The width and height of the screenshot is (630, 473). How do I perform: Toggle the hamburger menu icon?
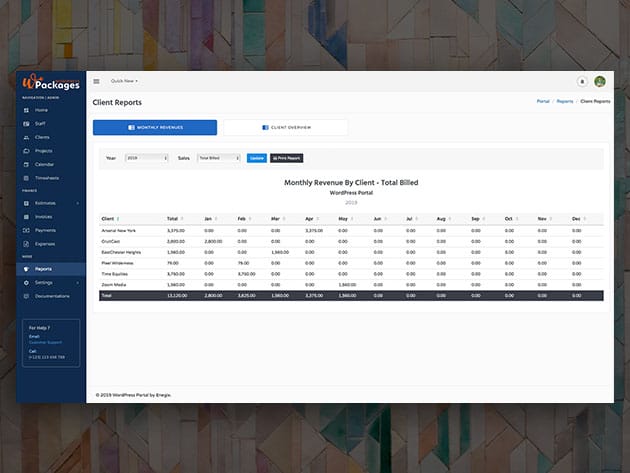click(97, 81)
